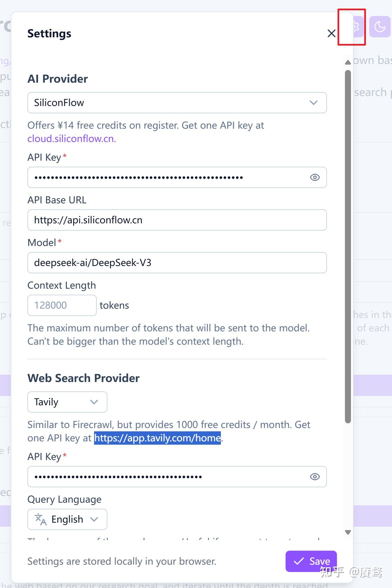Expand the Web Search Provider dropdown

coord(67,402)
